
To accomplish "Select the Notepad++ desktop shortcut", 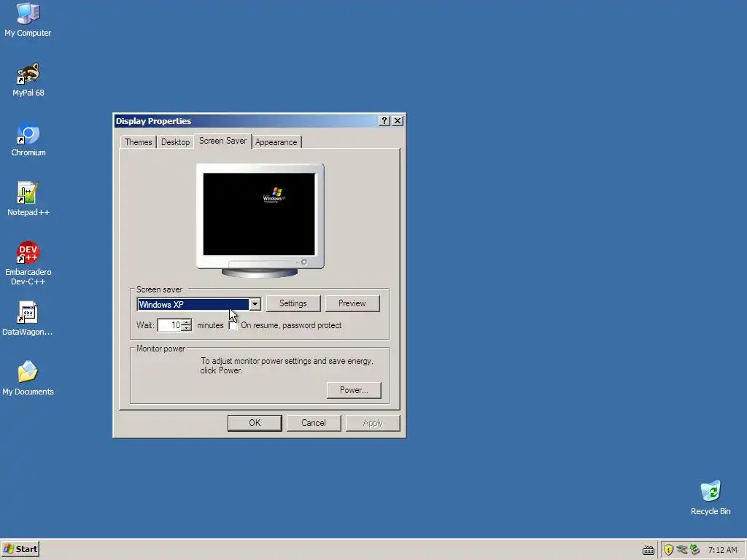I will tap(28, 198).
